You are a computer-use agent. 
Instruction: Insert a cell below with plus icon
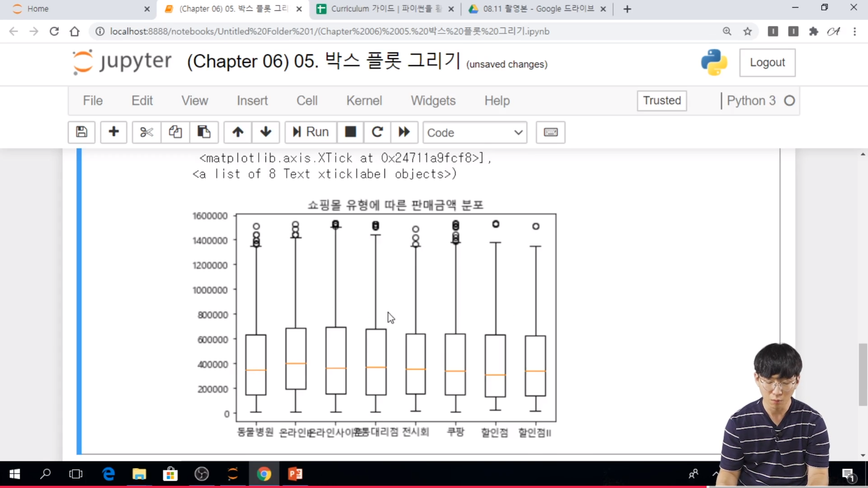pos(113,132)
